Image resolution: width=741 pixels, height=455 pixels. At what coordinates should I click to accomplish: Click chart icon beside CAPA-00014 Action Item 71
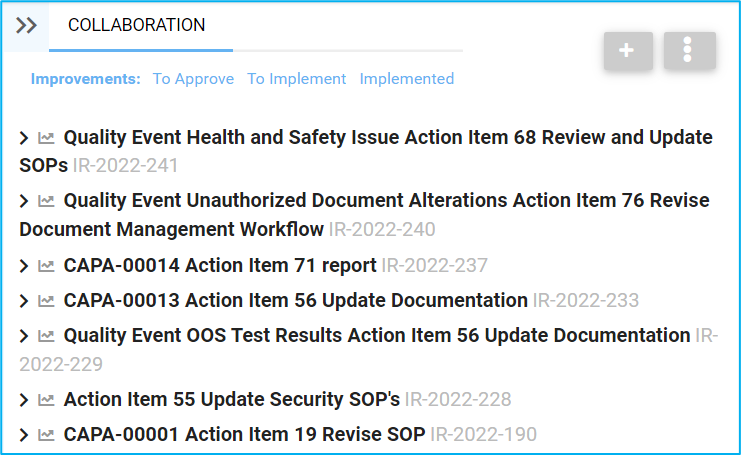[x=46, y=266]
